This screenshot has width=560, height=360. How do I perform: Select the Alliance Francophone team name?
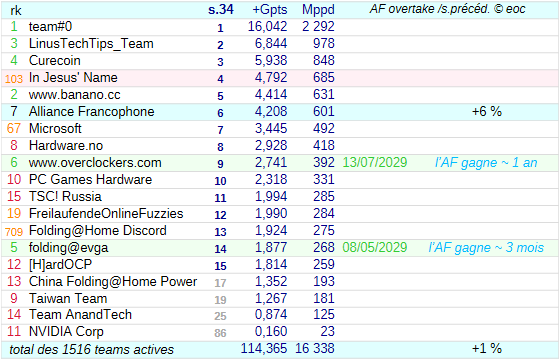[91, 111]
